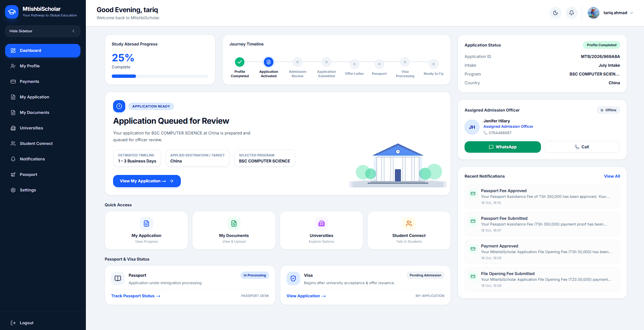Open the notifications bell in the header
The height and width of the screenshot is (330, 644).
[x=572, y=13]
